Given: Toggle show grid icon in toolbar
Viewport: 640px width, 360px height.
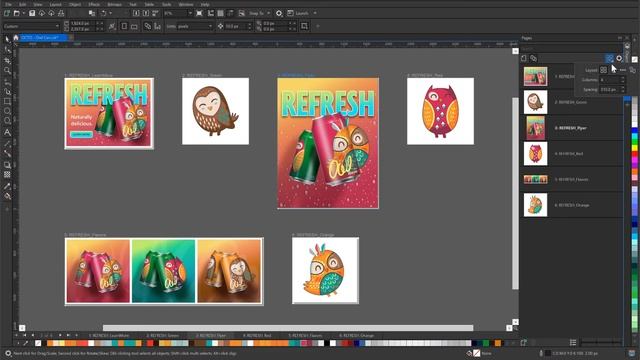Looking at the screenshot, I should coord(220,13).
